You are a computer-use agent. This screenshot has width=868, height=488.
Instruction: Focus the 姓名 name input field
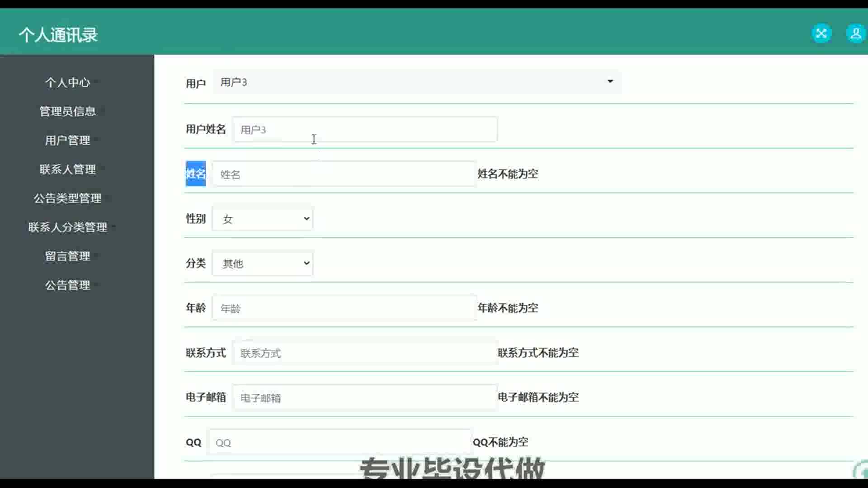click(344, 174)
